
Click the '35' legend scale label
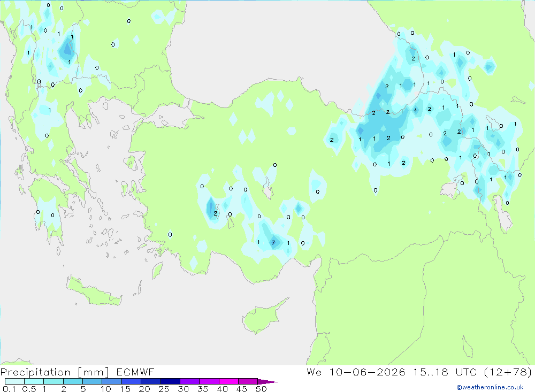tap(203, 389)
